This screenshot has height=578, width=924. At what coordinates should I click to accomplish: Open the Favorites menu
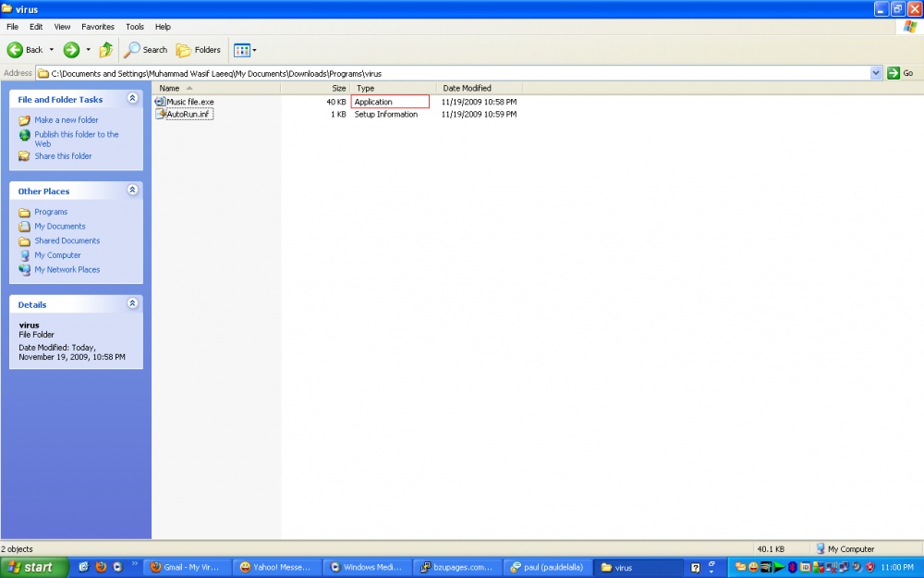[x=98, y=27]
